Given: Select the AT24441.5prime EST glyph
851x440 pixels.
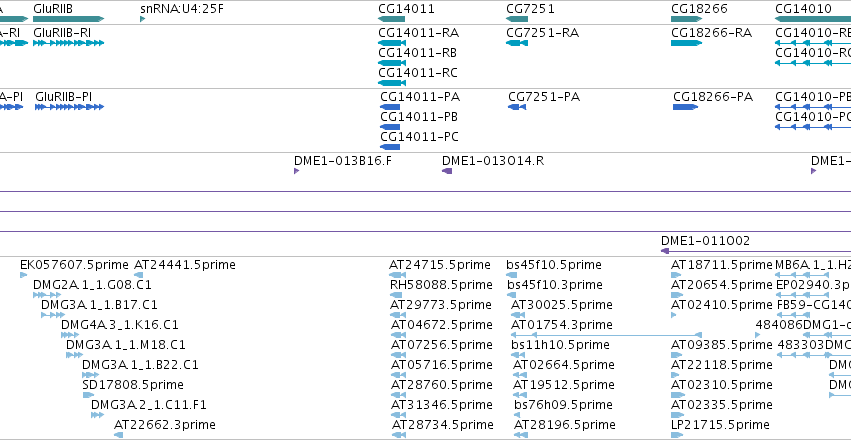Looking at the screenshot, I should (x=138, y=275).
